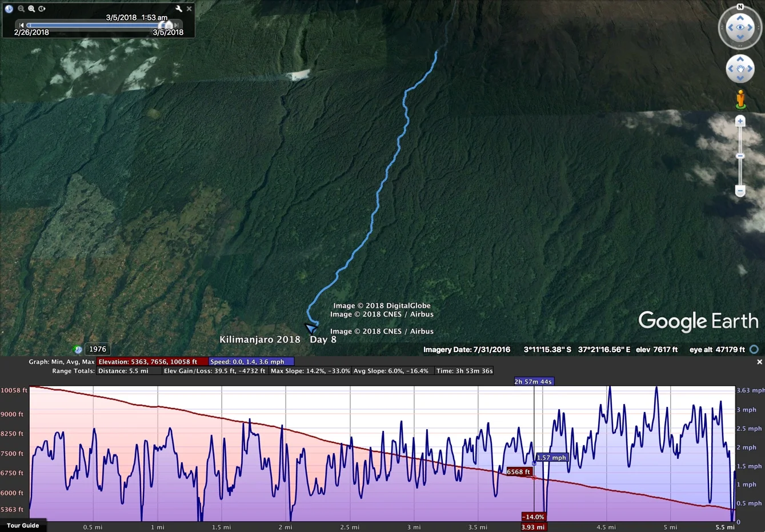Click the time slider start handle
This screenshot has height=532, width=765.
click(x=161, y=25)
